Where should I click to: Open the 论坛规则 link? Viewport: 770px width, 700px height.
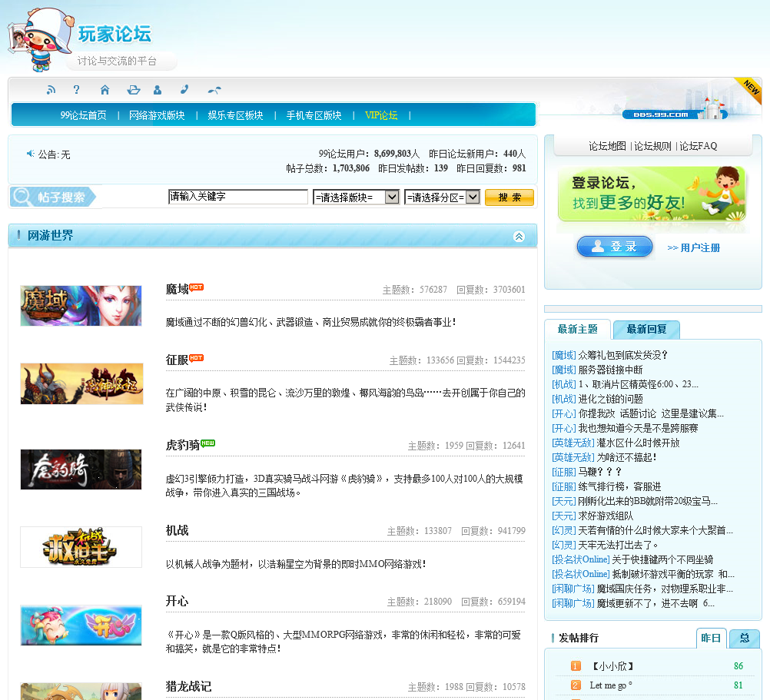click(x=652, y=146)
